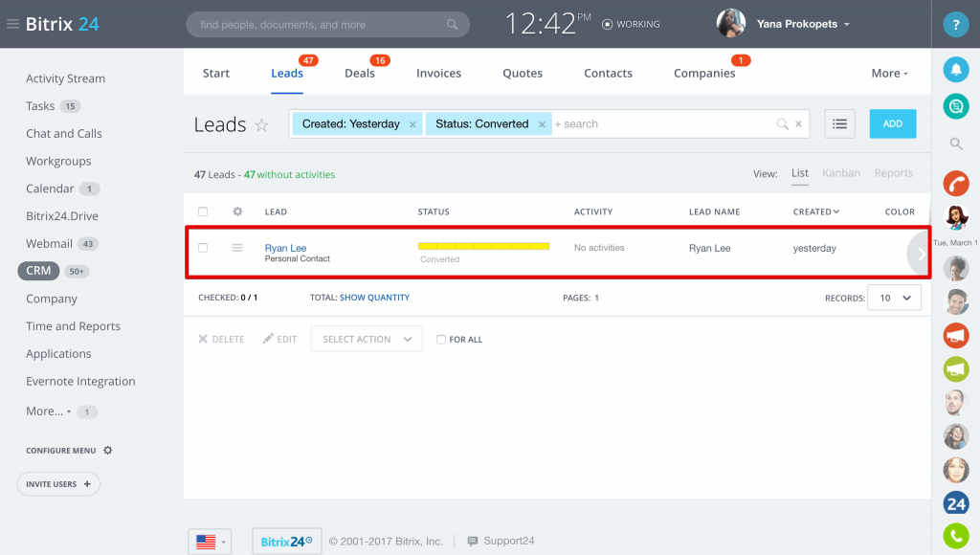Viewport: 980px width, 555px height.
Task: Open the orange telephony call icon
Action: (956, 184)
